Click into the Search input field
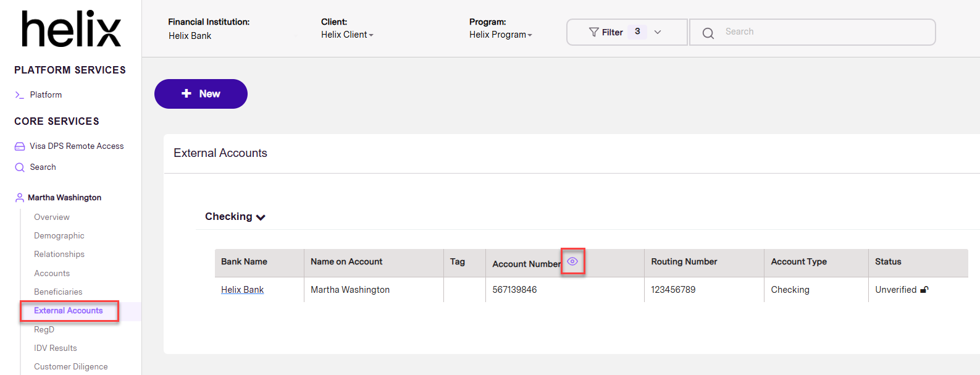The image size is (980, 375). [812, 32]
